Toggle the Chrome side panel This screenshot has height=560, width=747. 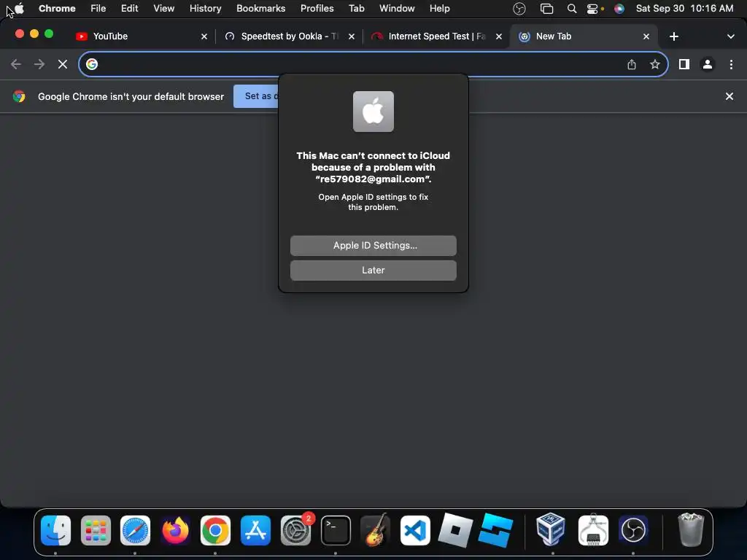click(x=684, y=64)
